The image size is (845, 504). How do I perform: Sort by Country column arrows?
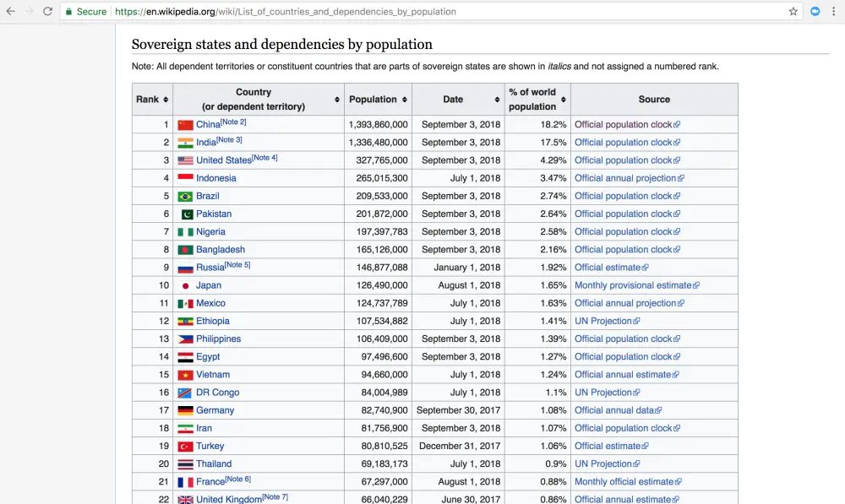click(x=337, y=100)
